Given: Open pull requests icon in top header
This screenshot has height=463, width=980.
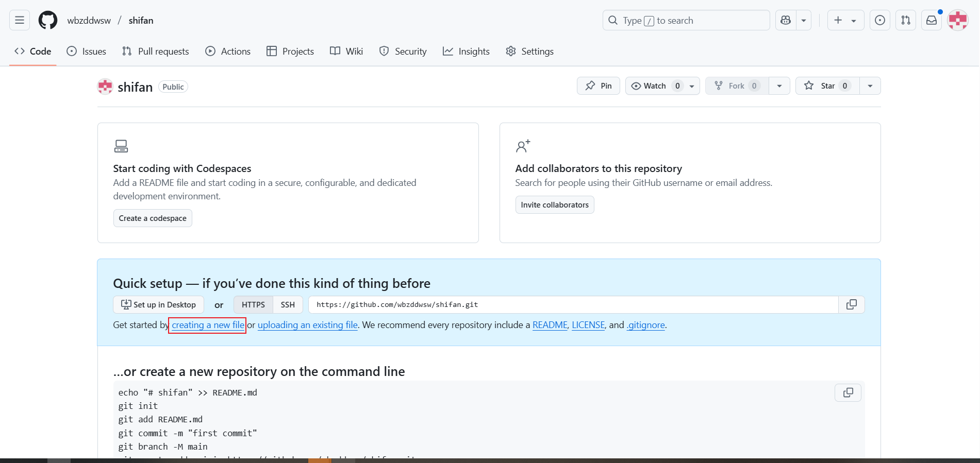Looking at the screenshot, I should tap(906, 20).
